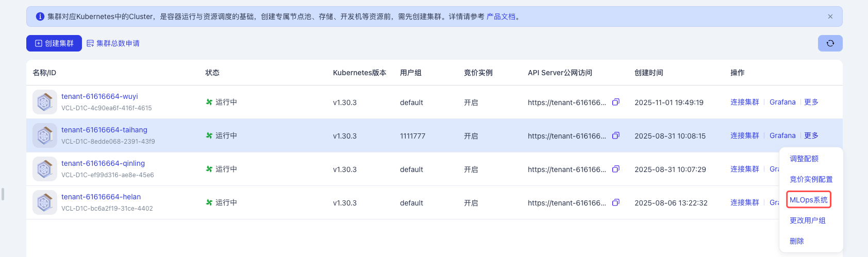
Task: Open the 产品文档 link in banner
Action: [500, 16]
